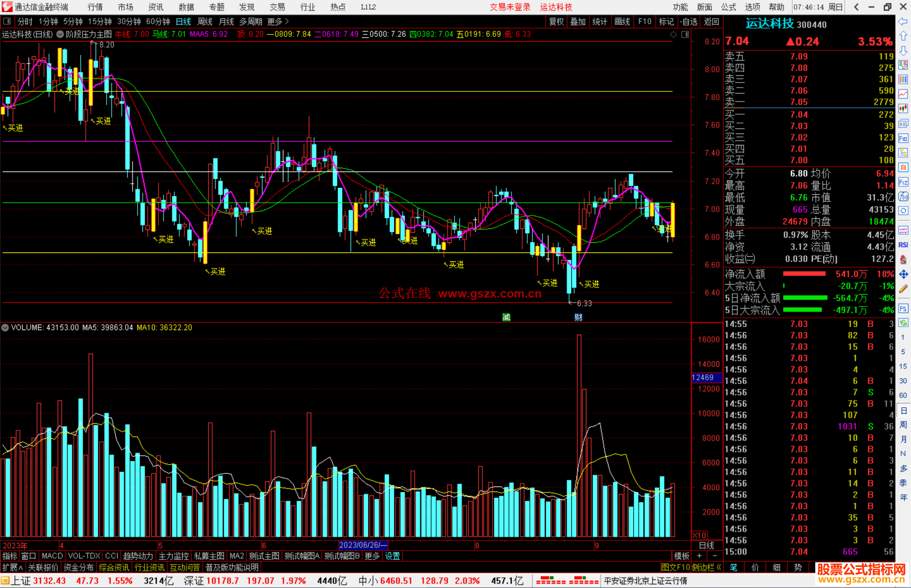Click the 复权 button

[556, 21]
